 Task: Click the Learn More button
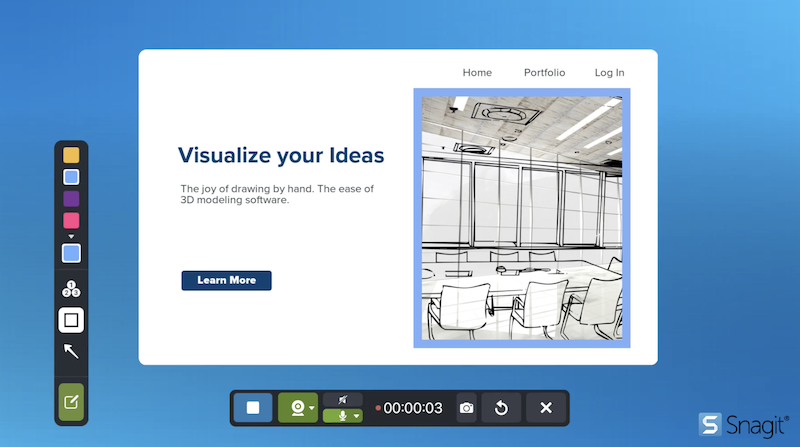(227, 281)
